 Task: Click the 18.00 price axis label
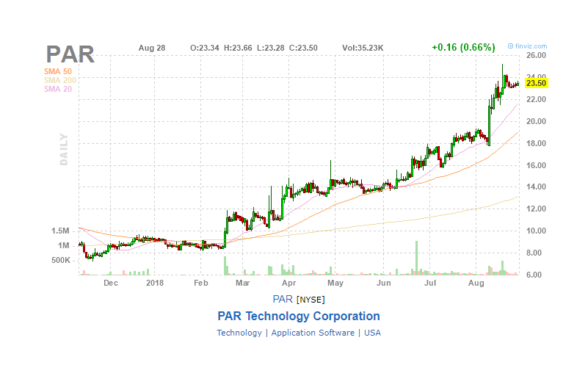537,143
